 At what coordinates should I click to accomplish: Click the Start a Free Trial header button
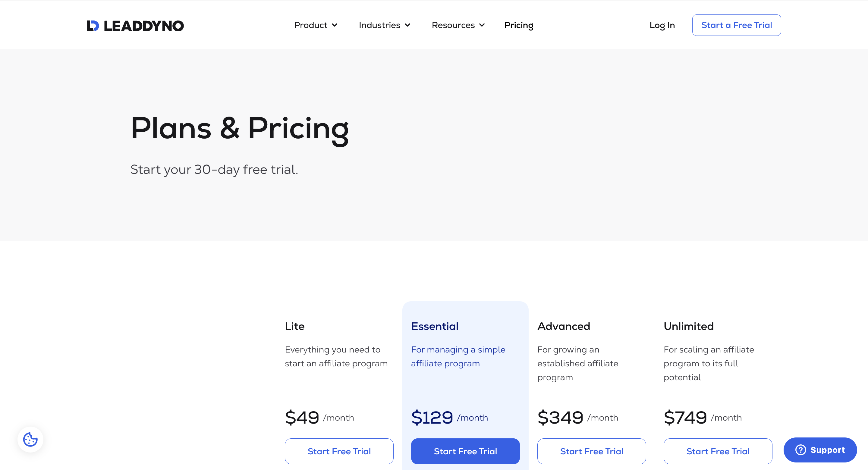[x=736, y=25]
